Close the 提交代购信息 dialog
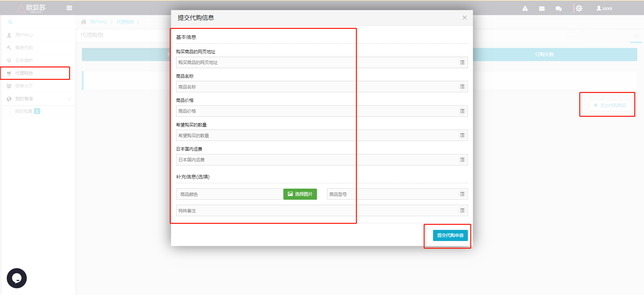 click(x=465, y=18)
